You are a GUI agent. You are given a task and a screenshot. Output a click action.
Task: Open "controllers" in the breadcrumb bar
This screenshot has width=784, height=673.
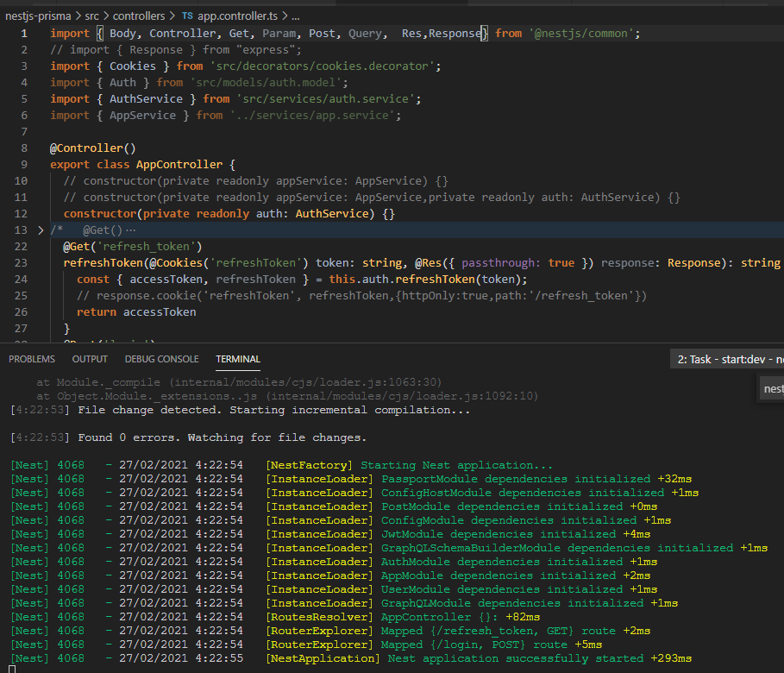click(140, 15)
